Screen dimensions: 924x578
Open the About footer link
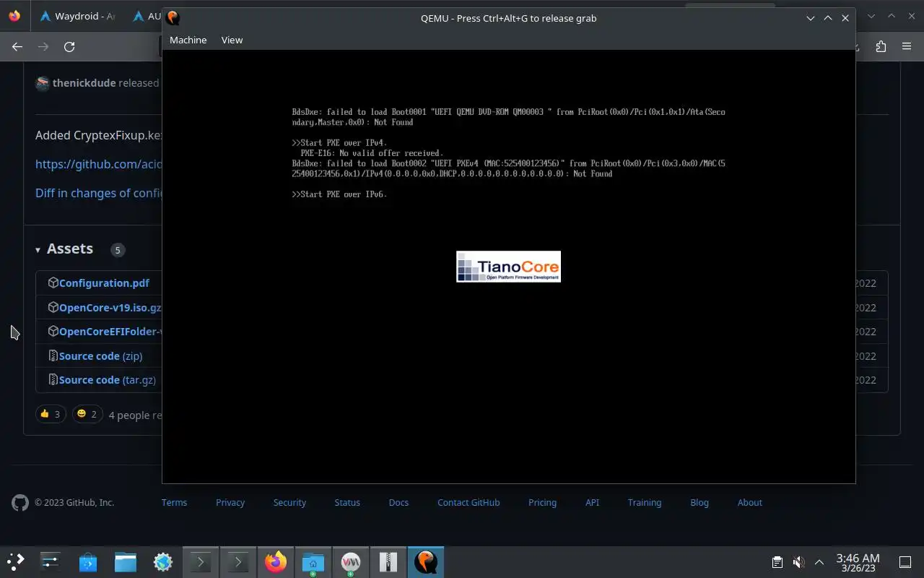click(x=749, y=502)
